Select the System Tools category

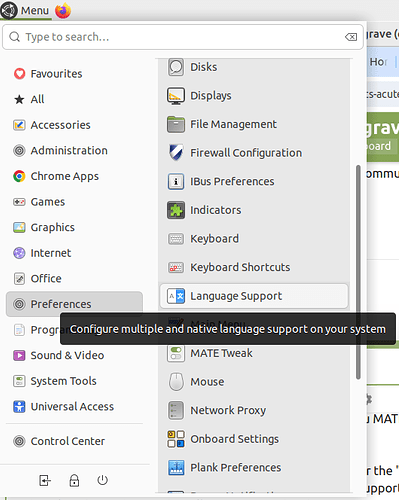tap(74, 381)
